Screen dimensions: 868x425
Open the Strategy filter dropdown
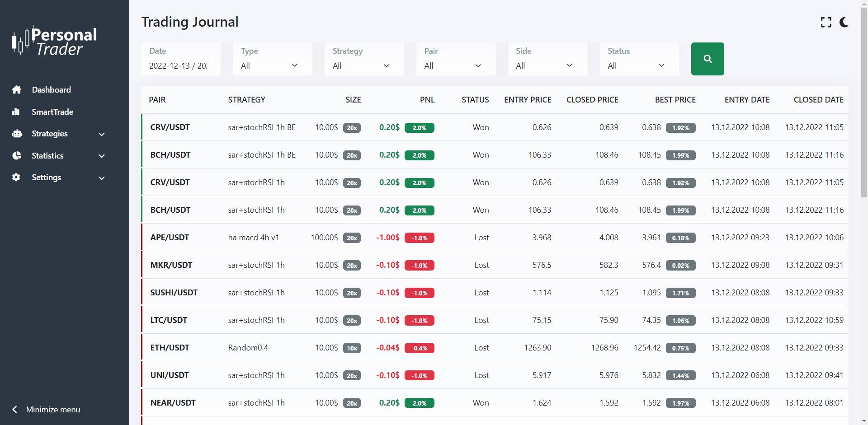coord(363,65)
